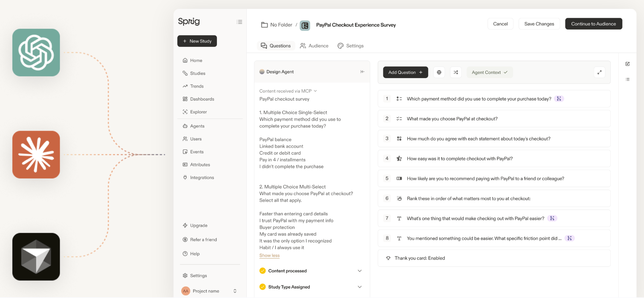Click the star rating icon on question 4
The height and width of the screenshot is (298, 644).
click(399, 159)
